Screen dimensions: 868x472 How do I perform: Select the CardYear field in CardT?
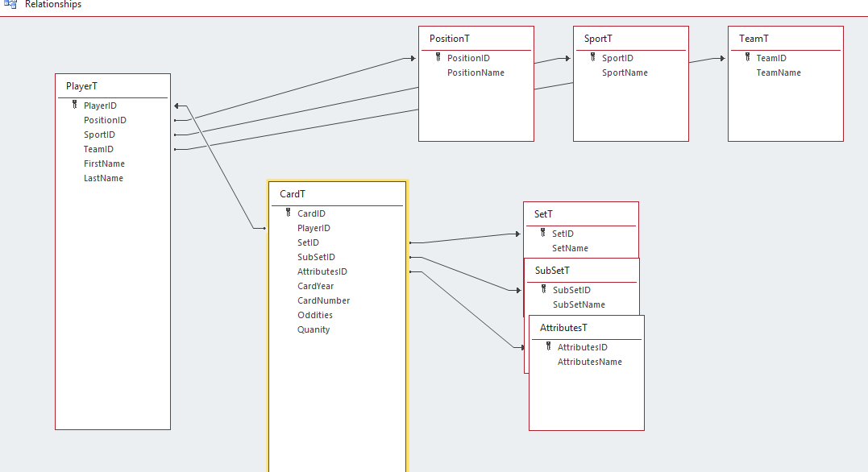[x=315, y=286]
